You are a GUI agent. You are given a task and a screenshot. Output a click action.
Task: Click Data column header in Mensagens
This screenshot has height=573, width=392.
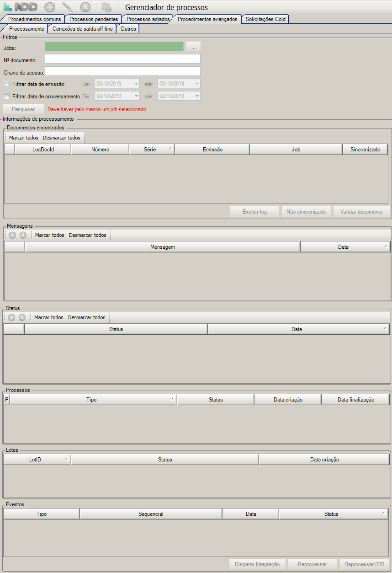pos(345,247)
